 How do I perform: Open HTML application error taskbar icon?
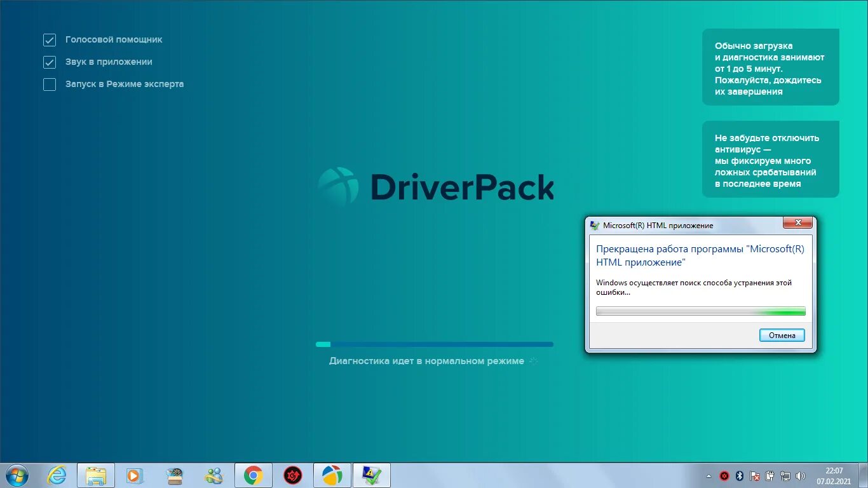(x=371, y=475)
